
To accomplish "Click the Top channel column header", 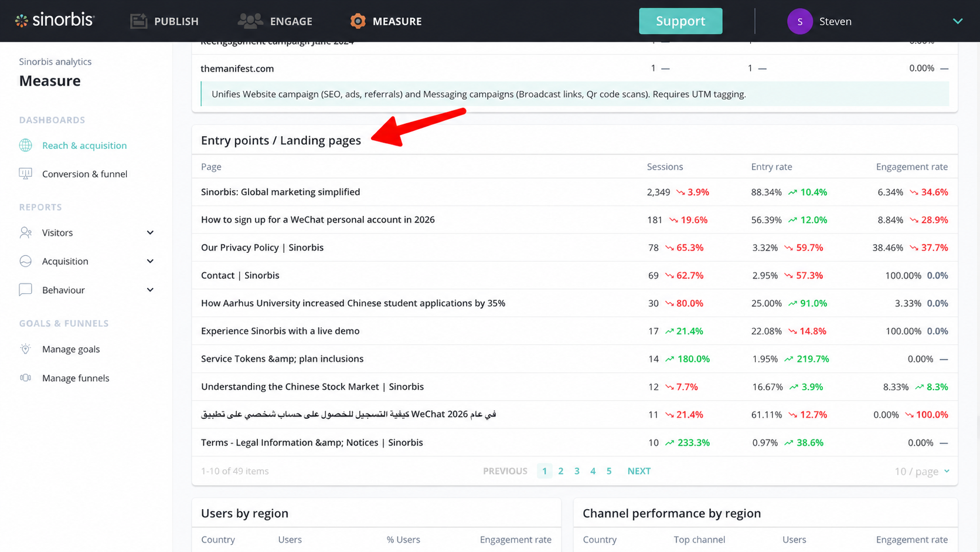I will (699, 540).
